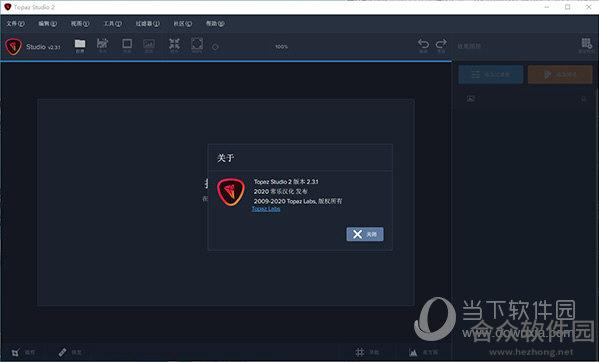Close the About dialog with 关闭 button
Viewport: 599px width, 362px height.
(x=365, y=234)
